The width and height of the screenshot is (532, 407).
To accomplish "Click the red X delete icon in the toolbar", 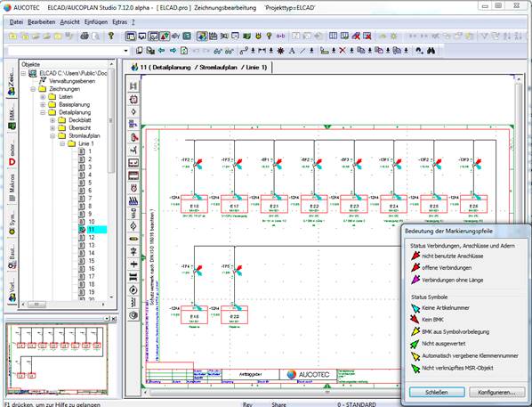I will (x=343, y=51).
